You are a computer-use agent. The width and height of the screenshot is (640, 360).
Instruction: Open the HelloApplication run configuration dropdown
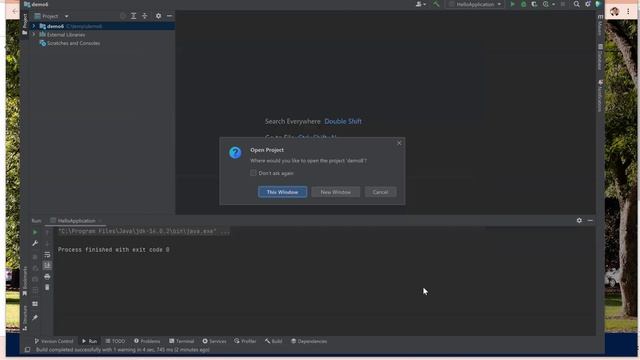click(475, 4)
